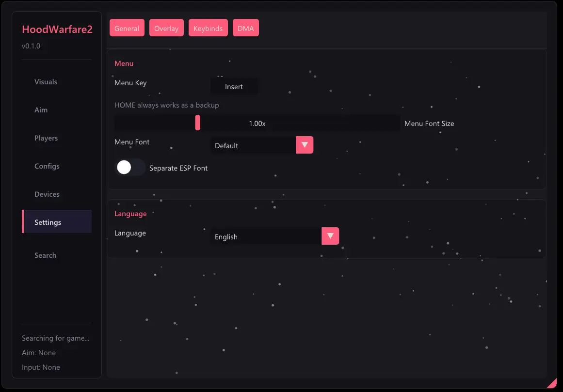Expand the Language dropdown arrow
This screenshot has height=392, width=563.
[x=330, y=236]
